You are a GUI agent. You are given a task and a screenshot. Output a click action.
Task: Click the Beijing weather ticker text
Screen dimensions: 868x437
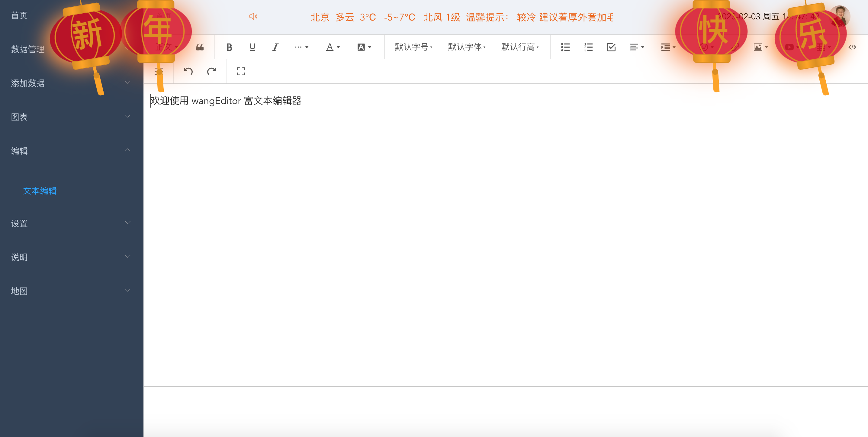pos(462,17)
